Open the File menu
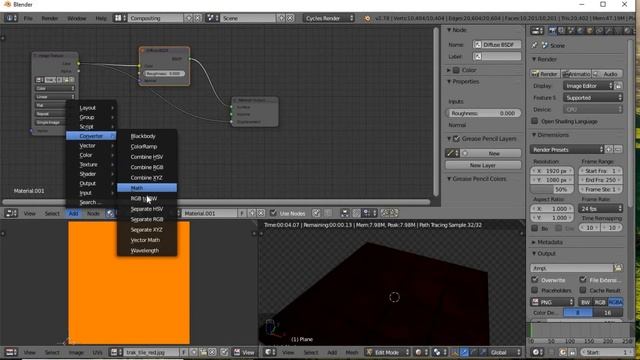The width and height of the screenshot is (640, 360). 28,18
